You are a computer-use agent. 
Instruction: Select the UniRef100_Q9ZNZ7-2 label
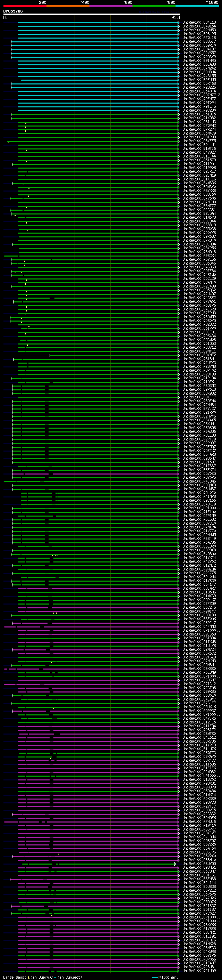201,95
